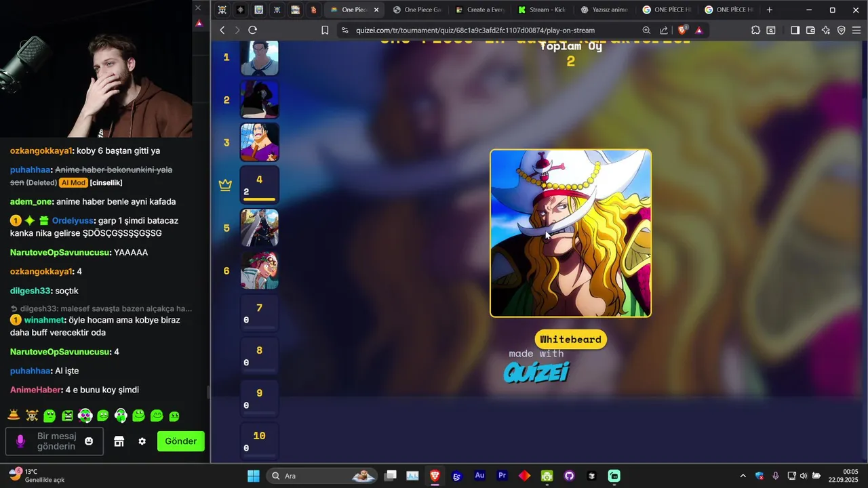Open GitHub Desktop from taskbar

click(x=569, y=476)
